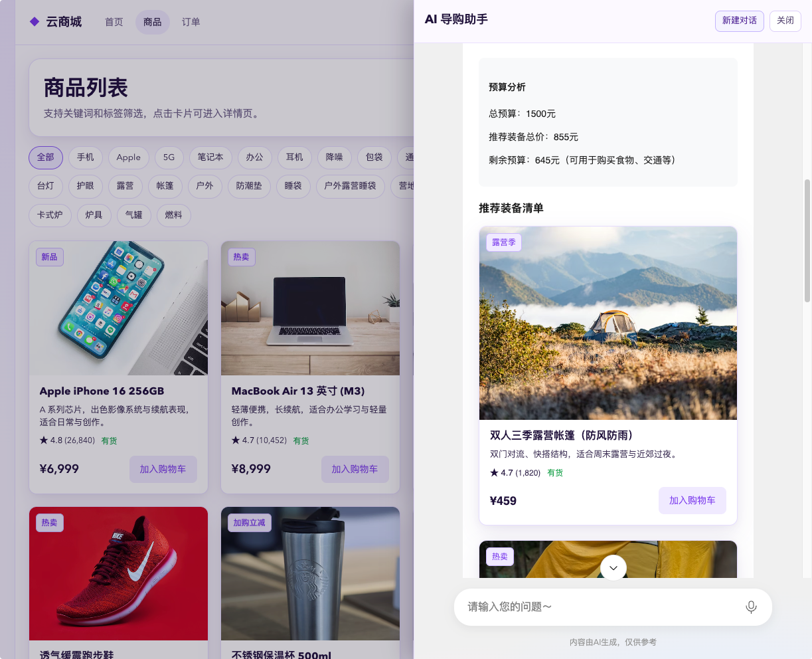Viewport: 812px width, 659px height.
Task: Toggle the 降噪 filter tag
Action: (335, 157)
